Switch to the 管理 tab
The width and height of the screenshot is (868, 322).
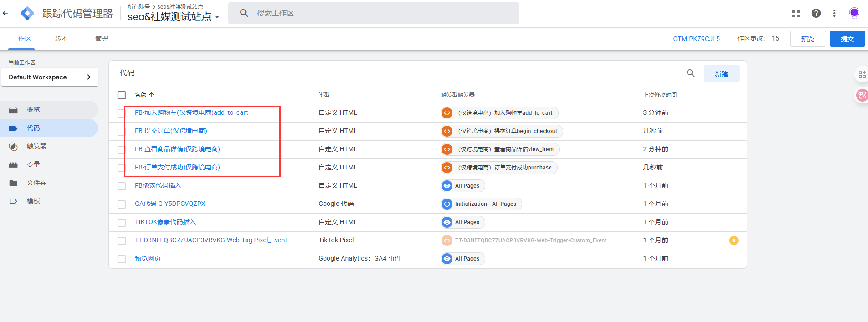(102, 39)
